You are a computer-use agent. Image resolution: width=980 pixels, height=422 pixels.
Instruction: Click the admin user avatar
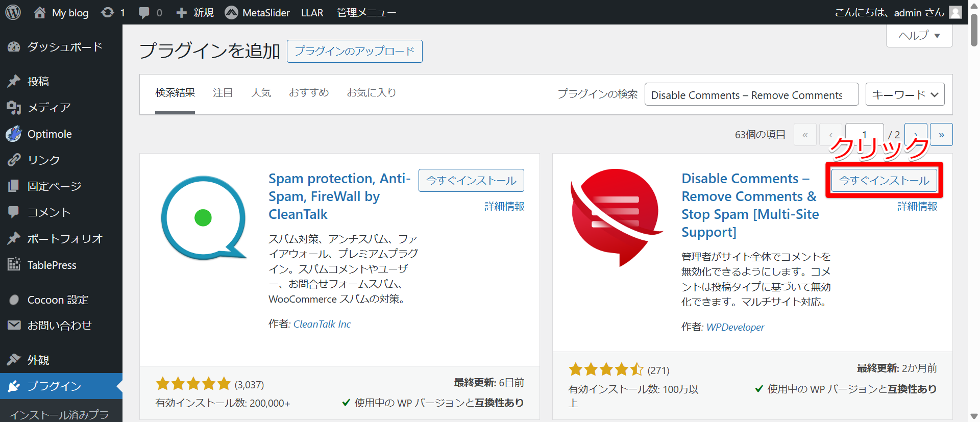click(955, 12)
